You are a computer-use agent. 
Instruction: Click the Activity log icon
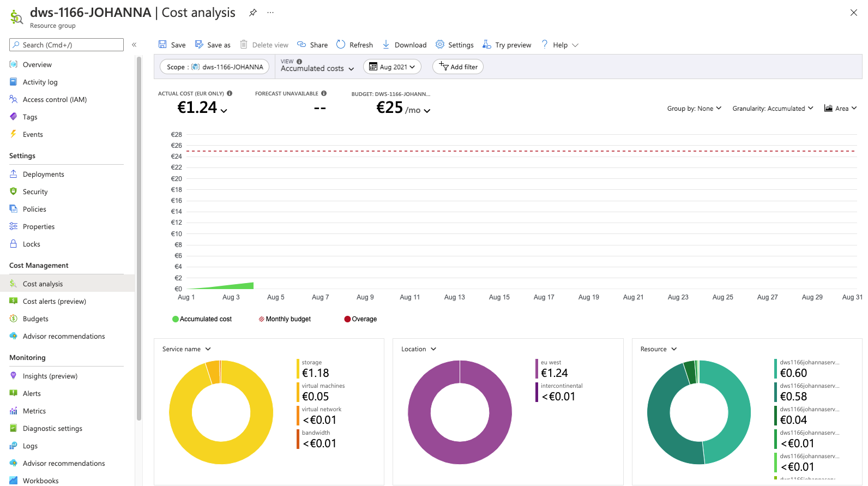coord(14,82)
